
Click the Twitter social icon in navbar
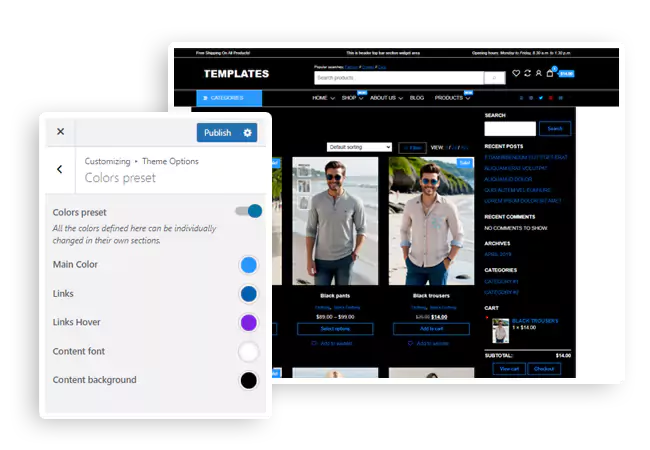point(541,98)
